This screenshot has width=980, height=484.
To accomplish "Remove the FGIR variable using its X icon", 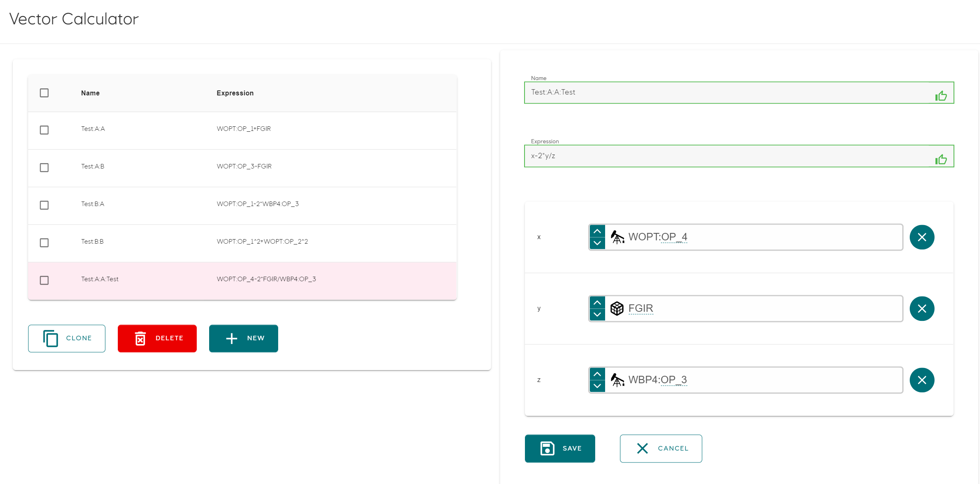I will [x=922, y=308].
